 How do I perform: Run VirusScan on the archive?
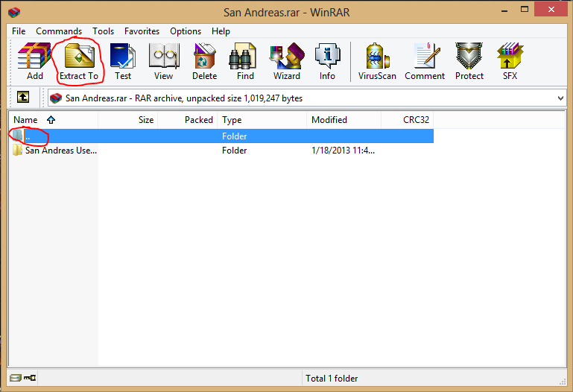point(377,61)
